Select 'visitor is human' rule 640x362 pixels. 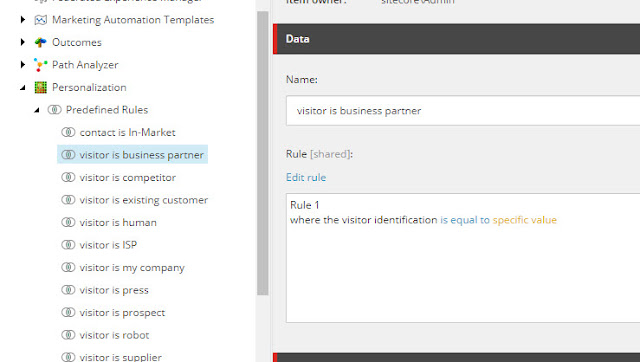click(x=118, y=222)
